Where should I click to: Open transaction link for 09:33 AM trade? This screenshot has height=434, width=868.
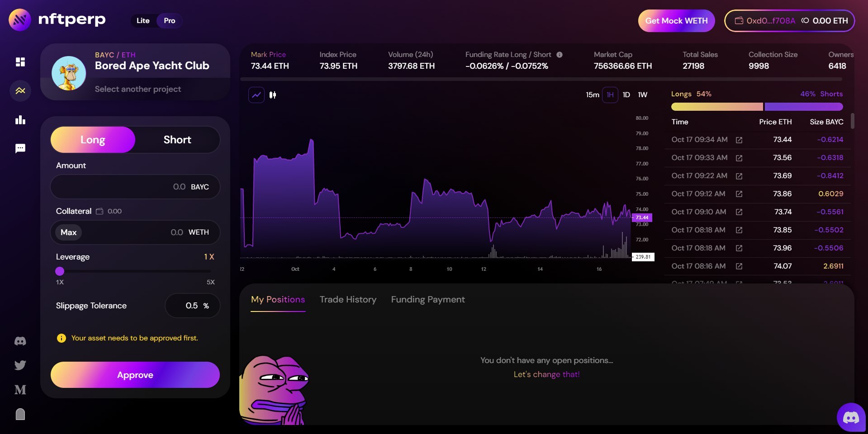(739, 158)
